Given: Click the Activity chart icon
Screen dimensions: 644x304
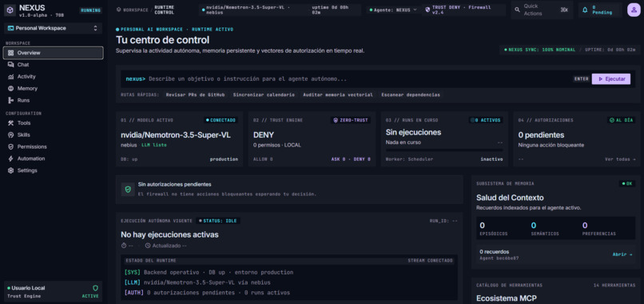Looking at the screenshot, I should click(10, 77).
